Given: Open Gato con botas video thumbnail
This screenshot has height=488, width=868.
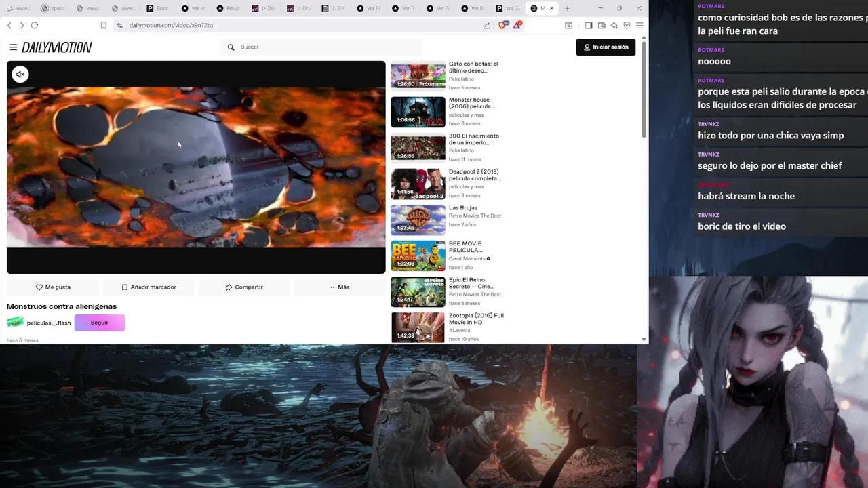Looking at the screenshot, I should pyautogui.click(x=418, y=76).
